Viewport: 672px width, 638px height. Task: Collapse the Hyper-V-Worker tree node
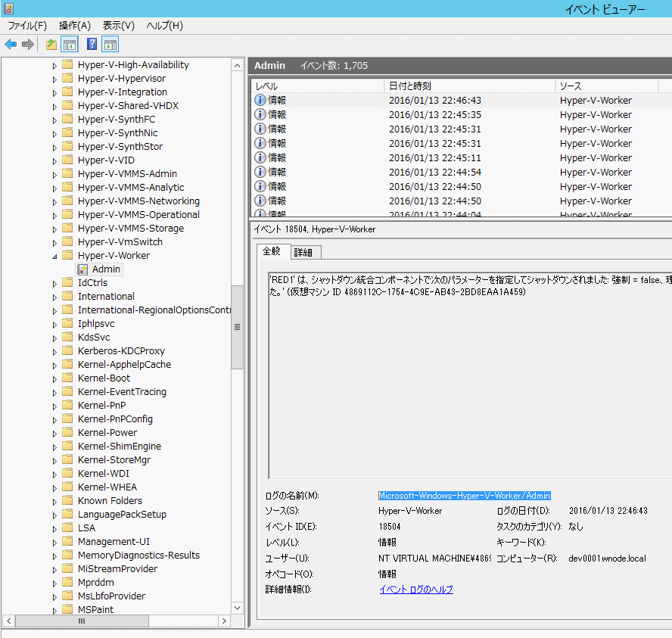coord(54,257)
